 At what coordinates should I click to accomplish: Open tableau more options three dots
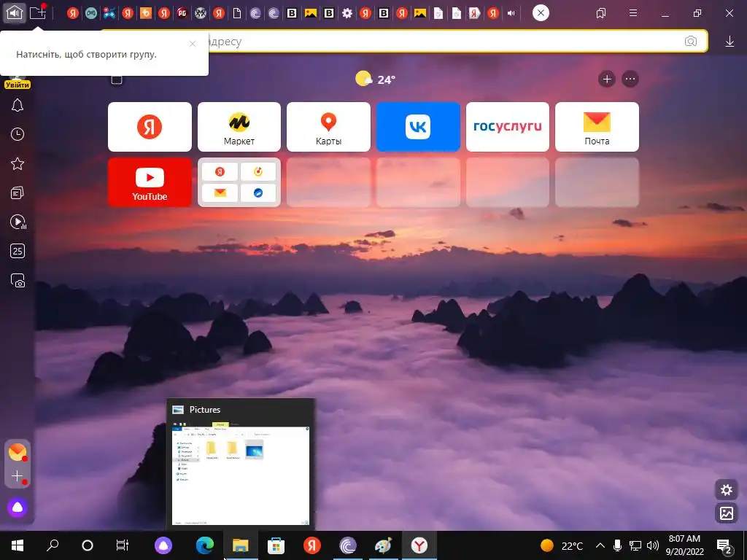click(630, 79)
